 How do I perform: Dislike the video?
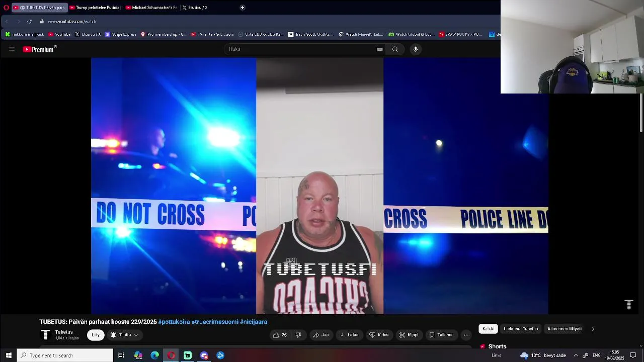click(x=298, y=335)
